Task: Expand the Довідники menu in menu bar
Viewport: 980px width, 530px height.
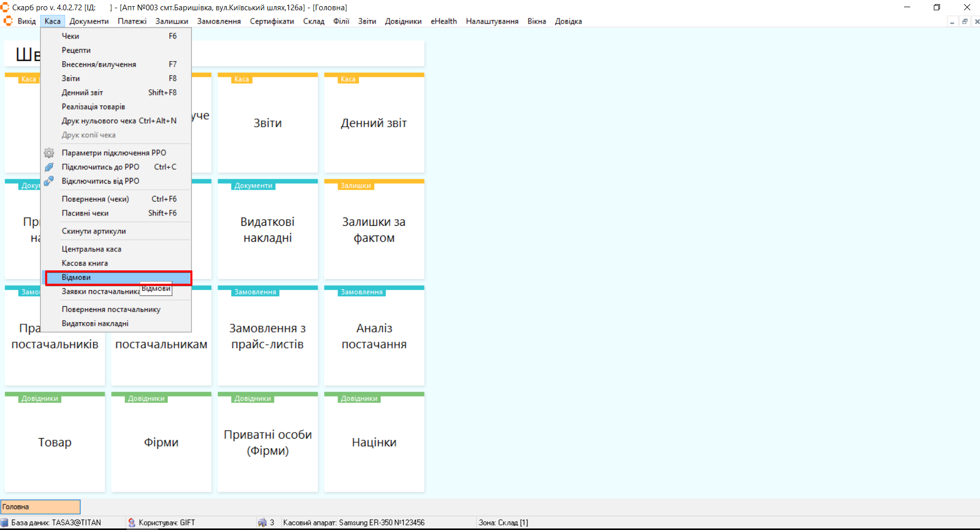Action: point(403,21)
